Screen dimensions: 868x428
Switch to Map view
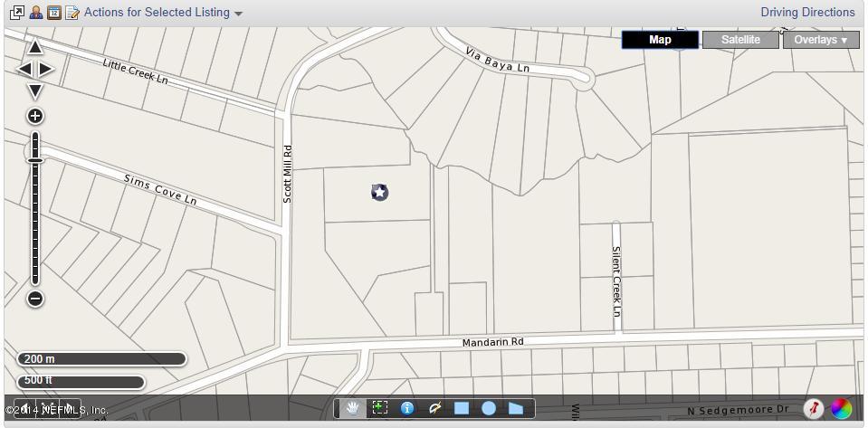pos(660,40)
